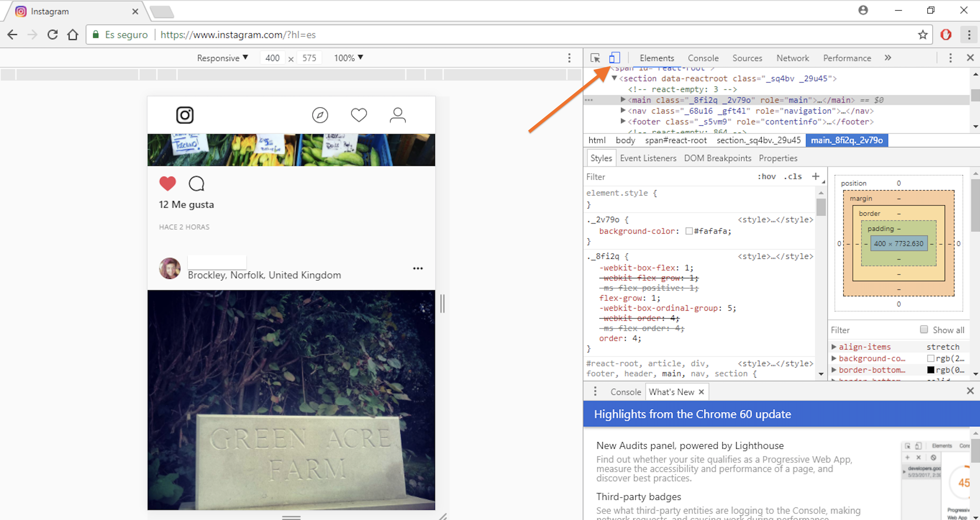Open the Event Listeners pane
Screen dimensions: 980x520
pos(648,158)
